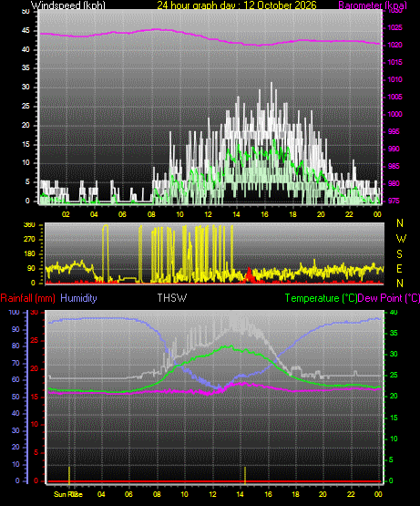Click the magenta "Barometer (kpa)" label
This screenshot has width=420, height=506.
[x=373, y=5]
